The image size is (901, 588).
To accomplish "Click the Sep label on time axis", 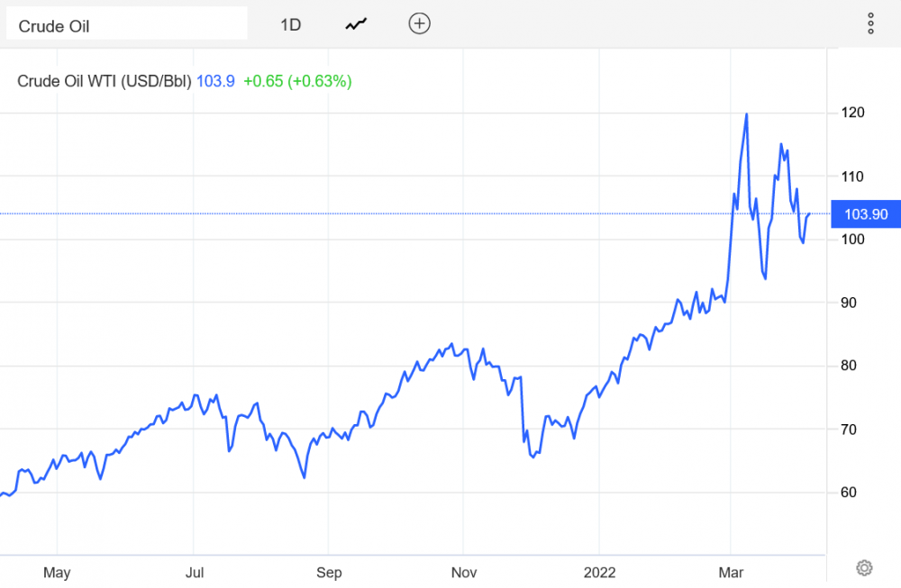I will pyautogui.click(x=329, y=573).
